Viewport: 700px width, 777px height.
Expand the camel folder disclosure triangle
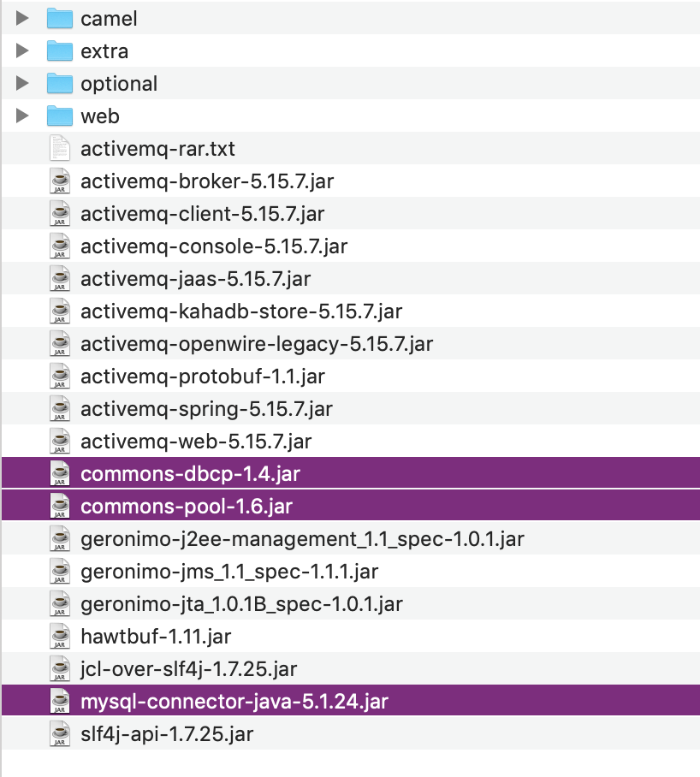pyautogui.click(x=21, y=18)
